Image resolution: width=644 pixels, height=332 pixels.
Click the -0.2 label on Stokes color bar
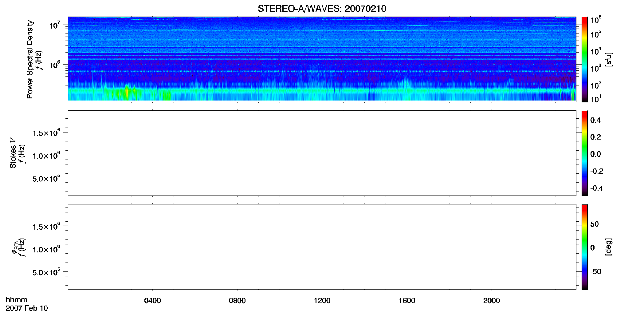pos(597,171)
